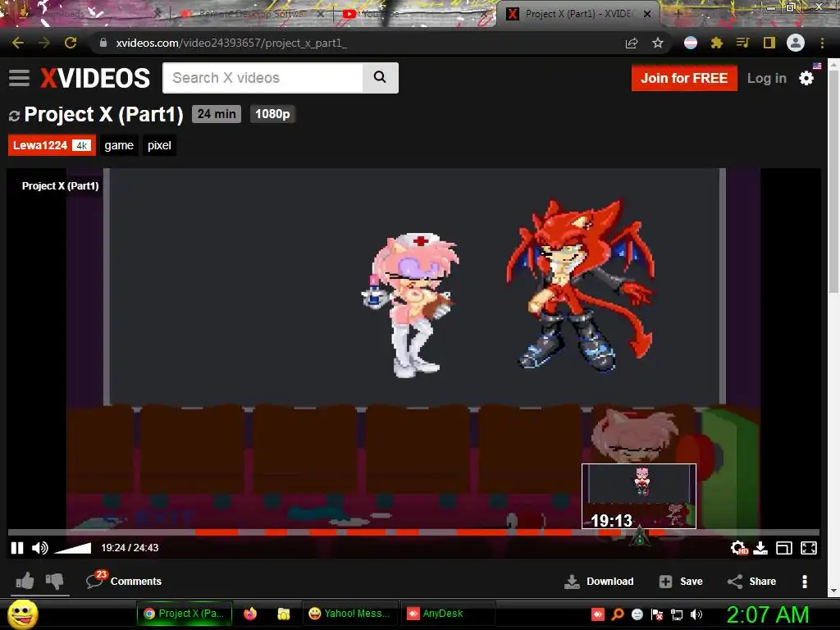Open the browser side panel icon
Screen dimensions: 840x630
coord(769,43)
